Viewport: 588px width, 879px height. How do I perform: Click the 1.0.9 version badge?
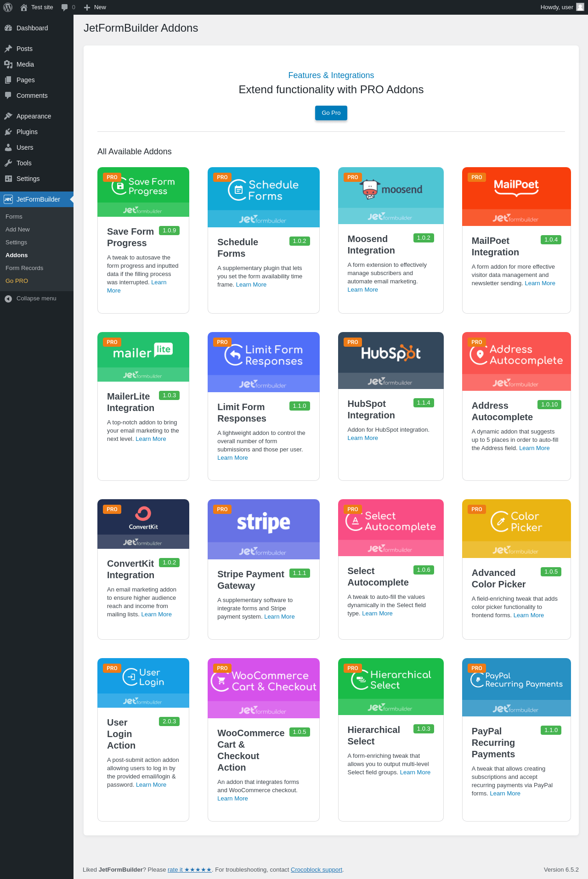coord(169,231)
